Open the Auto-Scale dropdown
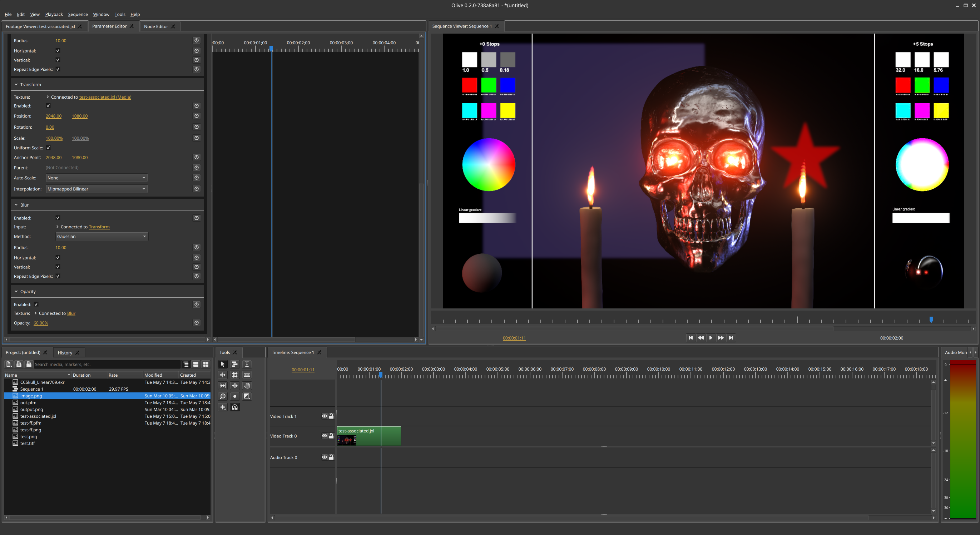 click(96, 178)
